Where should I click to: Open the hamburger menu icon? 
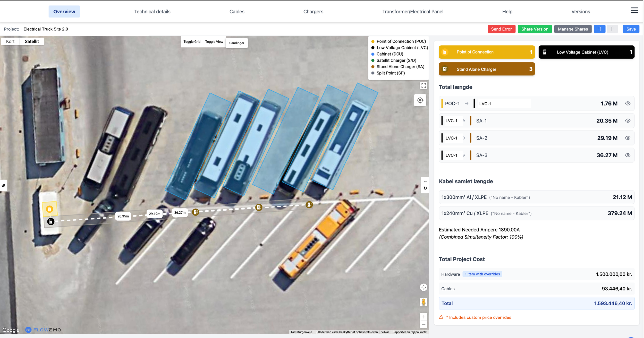[634, 11]
